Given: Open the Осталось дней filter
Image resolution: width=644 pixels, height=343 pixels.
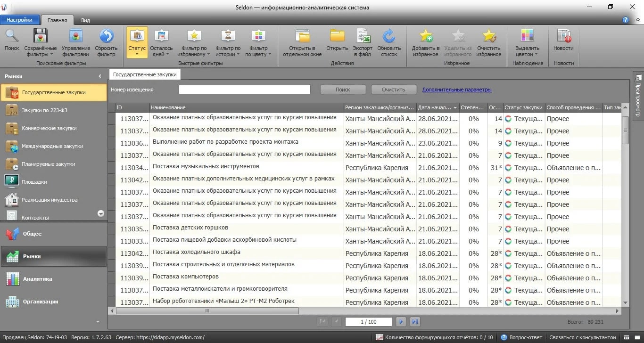Looking at the screenshot, I should 161,42.
